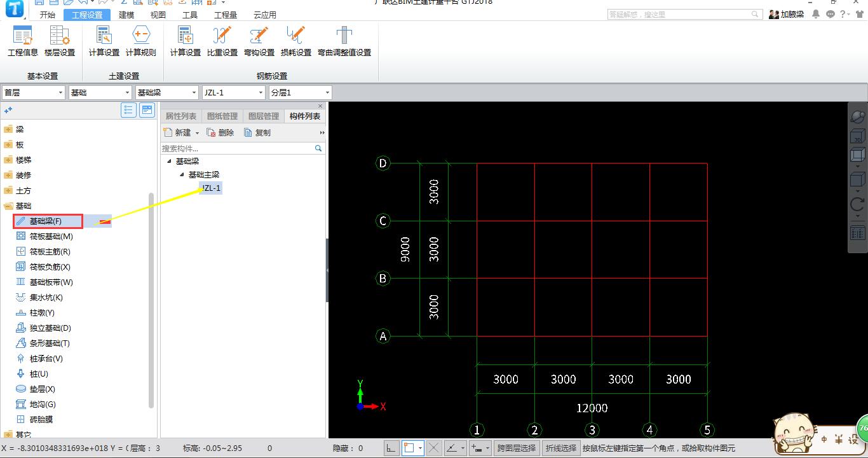Click 复制 copy component button
Screen dimensions: 868x458
click(257, 133)
